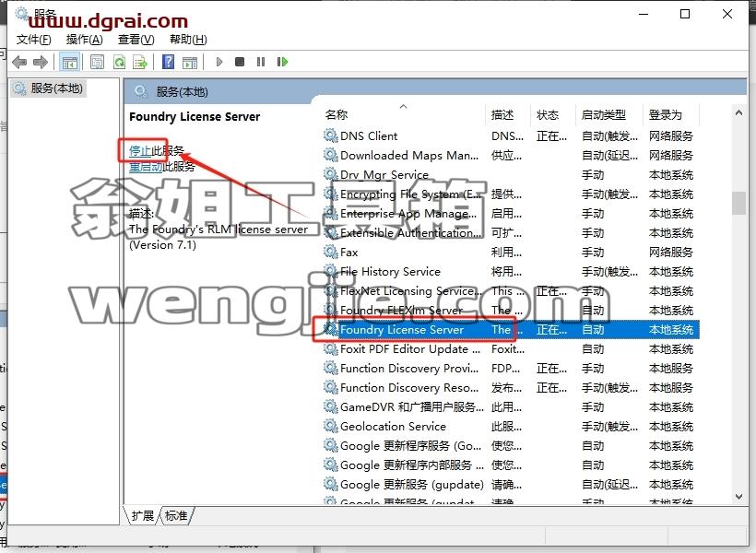Select the GameDVR 和广播用户服务 row
Viewport: 756px width, 553px height.
[511, 407]
